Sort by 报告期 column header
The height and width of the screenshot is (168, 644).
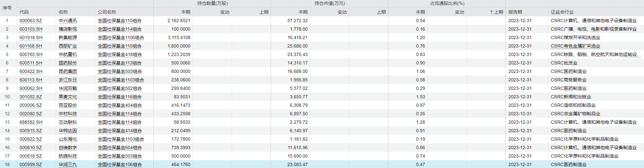click(x=515, y=12)
